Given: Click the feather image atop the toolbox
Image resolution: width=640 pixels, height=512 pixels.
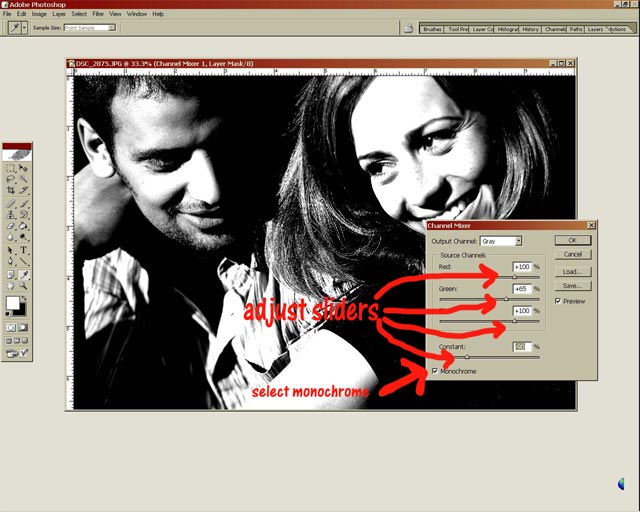Looking at the screenshot, I should pos(17,155).
